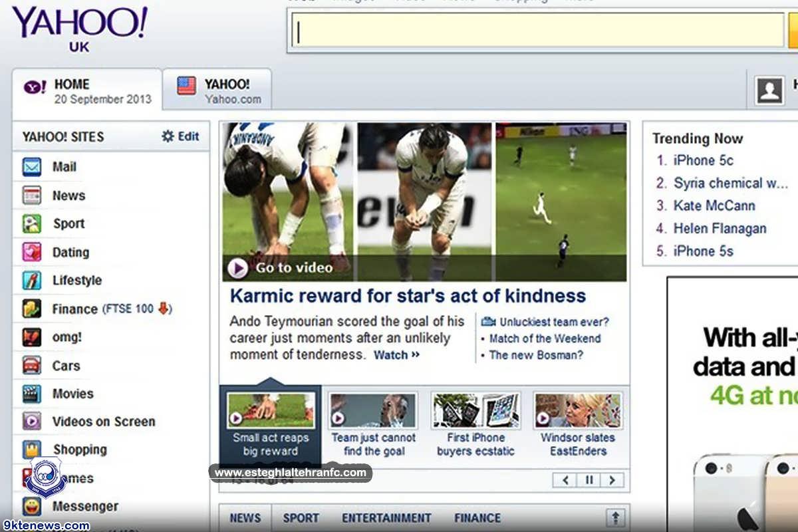Open trending topic iPhone 5c

(x=704, y=160)
